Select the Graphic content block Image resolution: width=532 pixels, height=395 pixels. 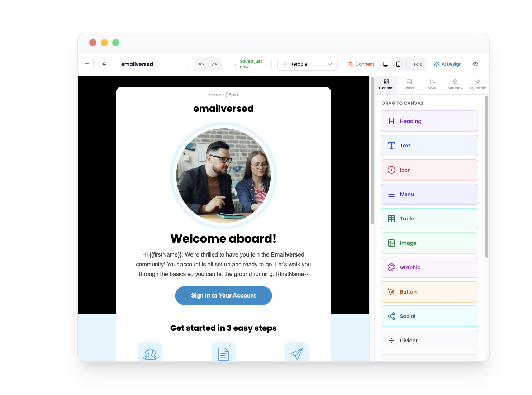coord(429,267)
